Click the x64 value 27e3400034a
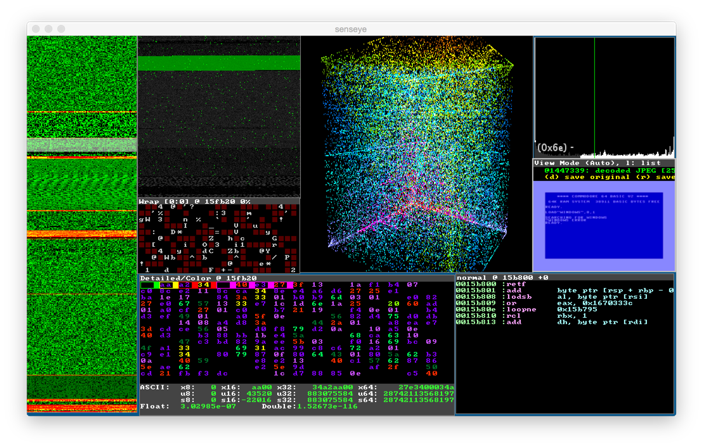The image size is (703, 448). click(x=425, y=387)
